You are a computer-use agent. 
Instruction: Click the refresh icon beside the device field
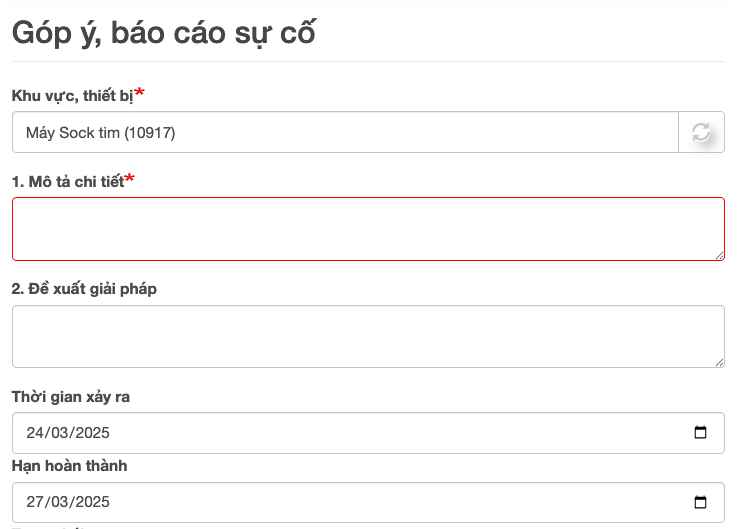[x=701, y=132]
